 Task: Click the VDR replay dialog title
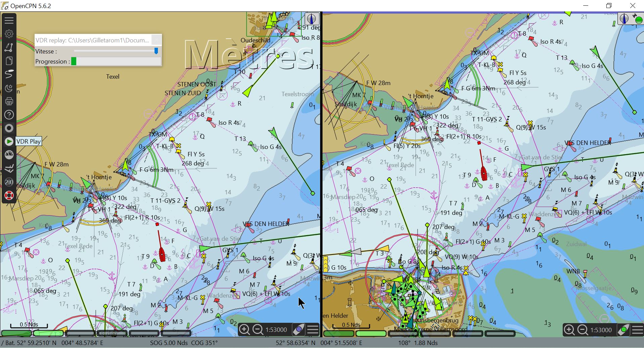tap(92, 40)
